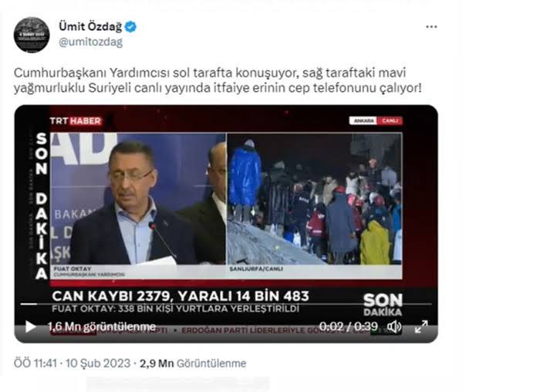Click the Son Dakika logo in video
Viewport: 540px width, 392px height.
pos(383,305)
